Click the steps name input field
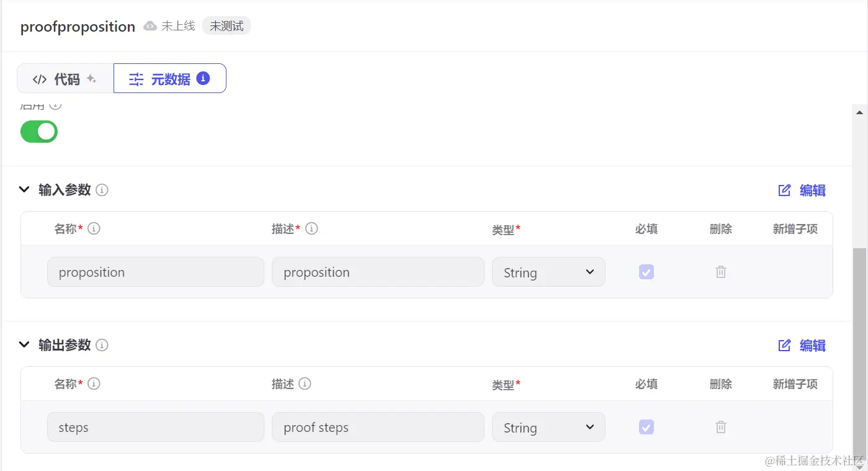 [x=155, y=427]
